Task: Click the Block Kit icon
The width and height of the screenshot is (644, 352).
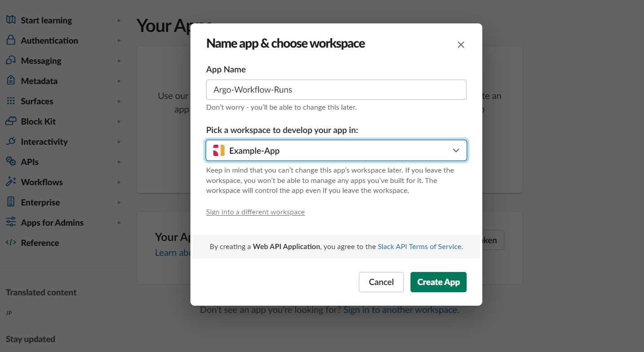Action: tap(11, 121)
